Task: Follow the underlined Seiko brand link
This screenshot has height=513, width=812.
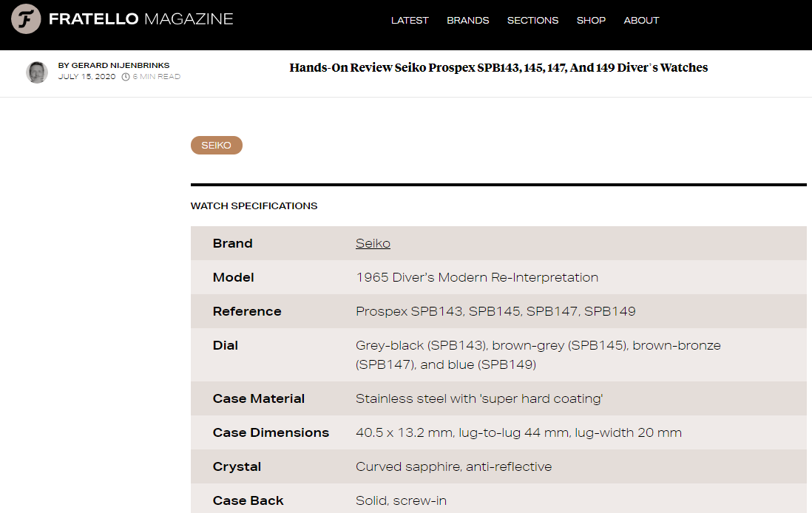Action: pos(373,244)
